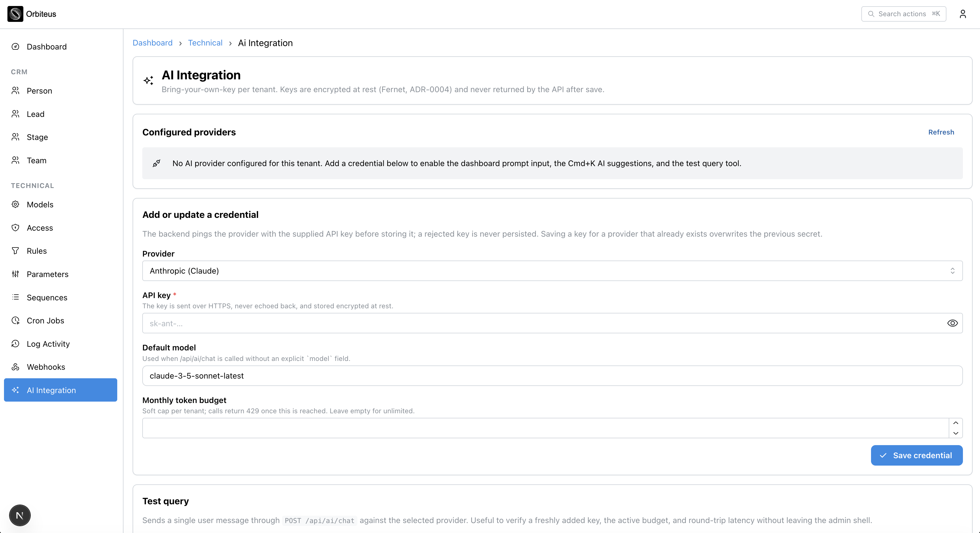Viewport: 980px width, 533px height.
Task: Click the round N badge at bottom left
Action: (20, 516)
